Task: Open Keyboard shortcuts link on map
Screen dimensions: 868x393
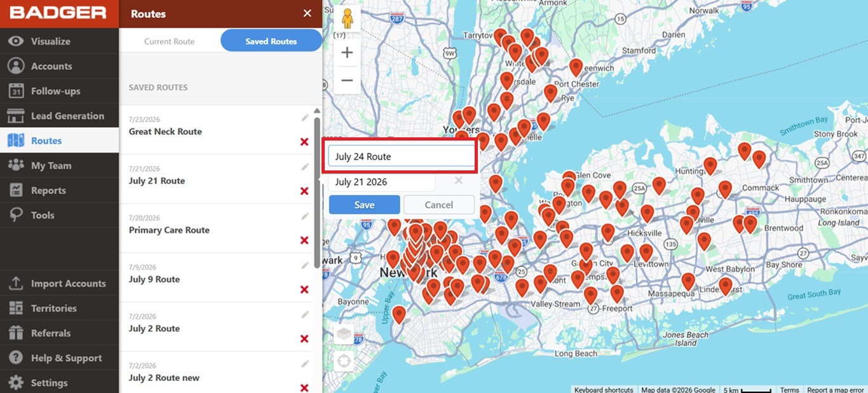Action: pyautogui.click(x=603, y=390)
